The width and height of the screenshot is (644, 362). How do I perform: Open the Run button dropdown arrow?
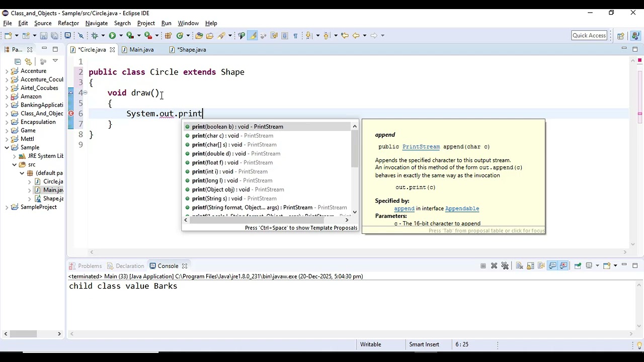tap(121, 36)
